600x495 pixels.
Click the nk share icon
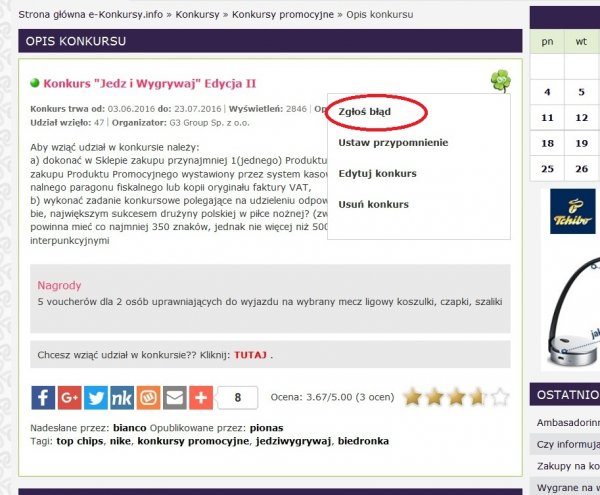tap(122, 397)
